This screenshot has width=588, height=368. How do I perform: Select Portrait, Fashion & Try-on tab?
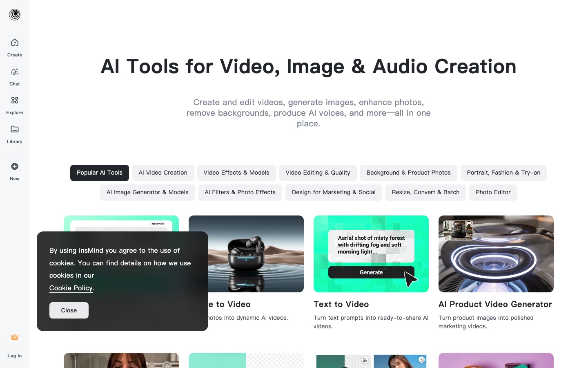(x=504, y=173)
